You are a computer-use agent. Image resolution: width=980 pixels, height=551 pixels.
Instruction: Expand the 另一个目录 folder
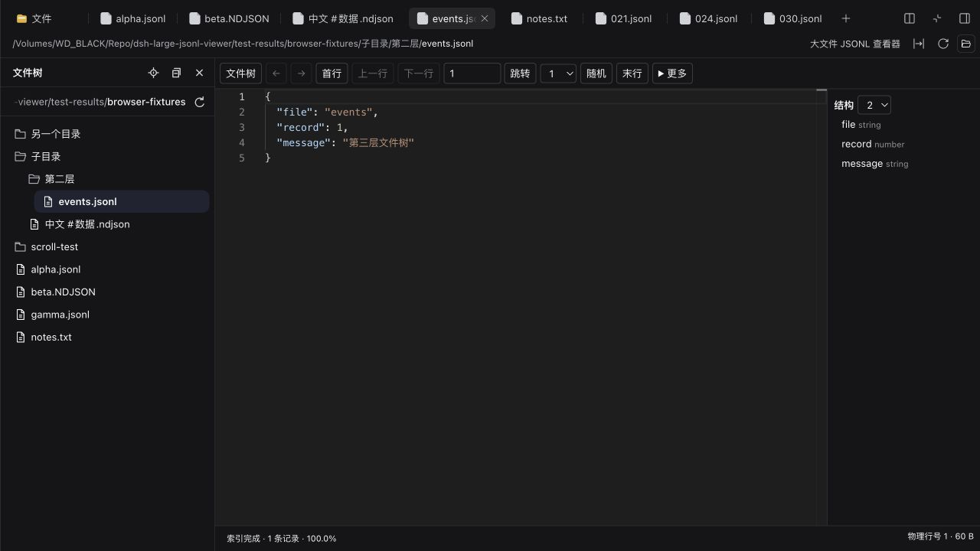click(107, 134)
